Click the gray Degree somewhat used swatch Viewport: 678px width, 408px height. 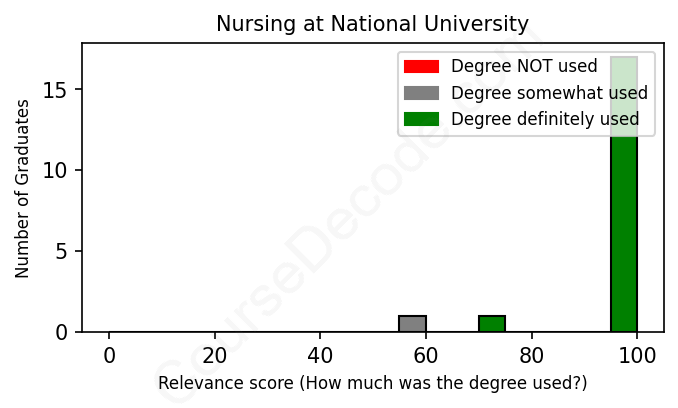421,93
